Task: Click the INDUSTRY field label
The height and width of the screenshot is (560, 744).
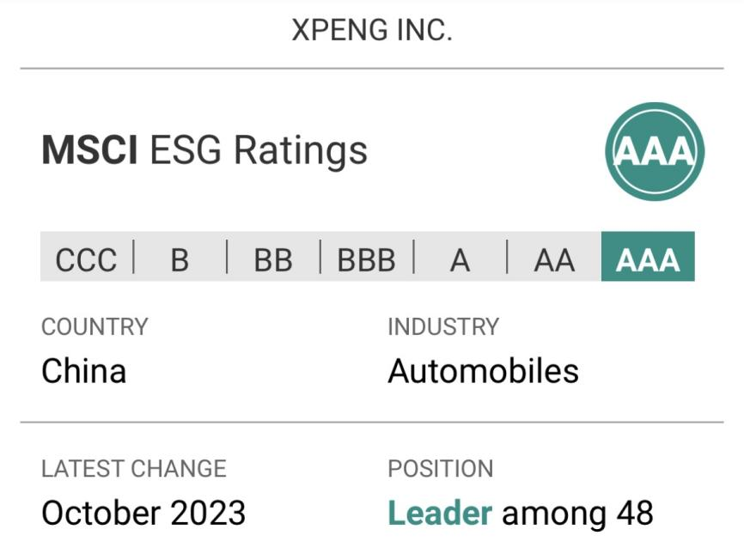Action: [x=443, y=327]
